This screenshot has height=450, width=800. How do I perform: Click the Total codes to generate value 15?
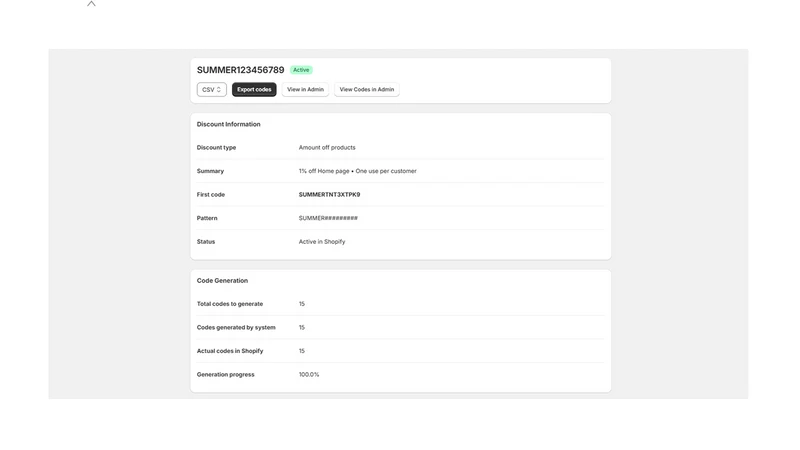[x=302, y=304]
